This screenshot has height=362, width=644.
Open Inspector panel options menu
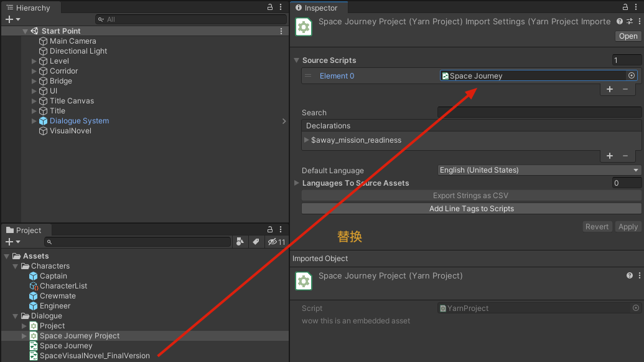(636, 7)
